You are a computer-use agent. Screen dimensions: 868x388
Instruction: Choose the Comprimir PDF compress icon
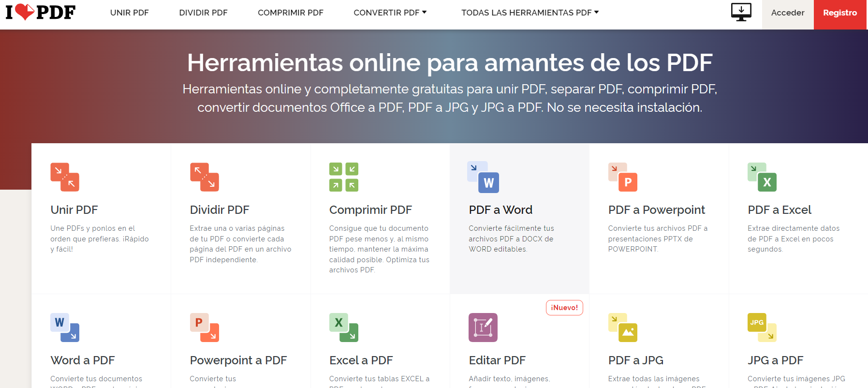tap(344, 177)
